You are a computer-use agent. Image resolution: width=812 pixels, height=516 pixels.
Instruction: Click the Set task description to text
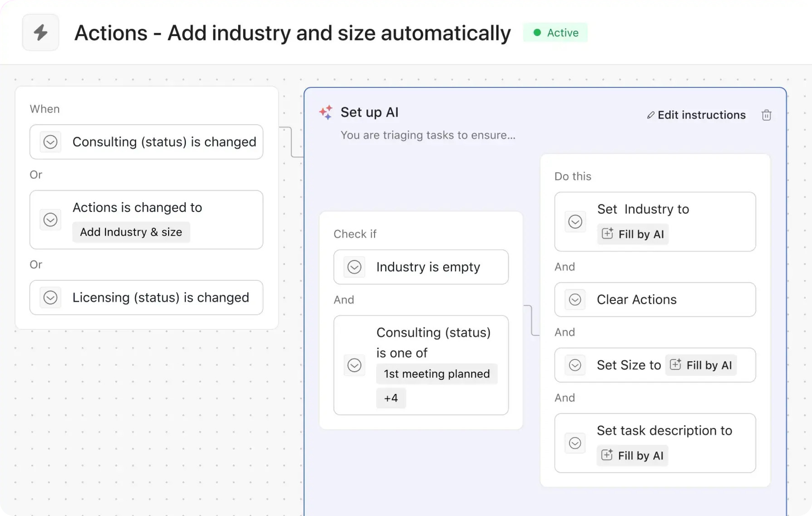pyautogui.click(x=664, y=431)
